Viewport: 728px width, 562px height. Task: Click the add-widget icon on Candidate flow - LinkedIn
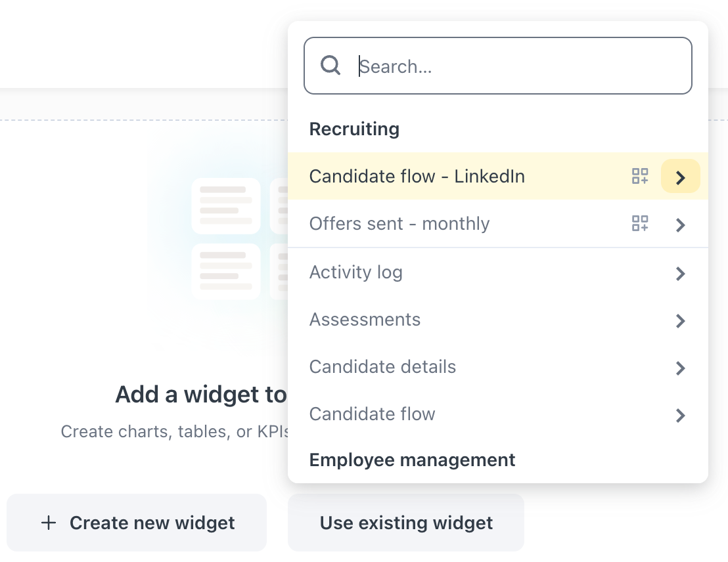(640, 177)
